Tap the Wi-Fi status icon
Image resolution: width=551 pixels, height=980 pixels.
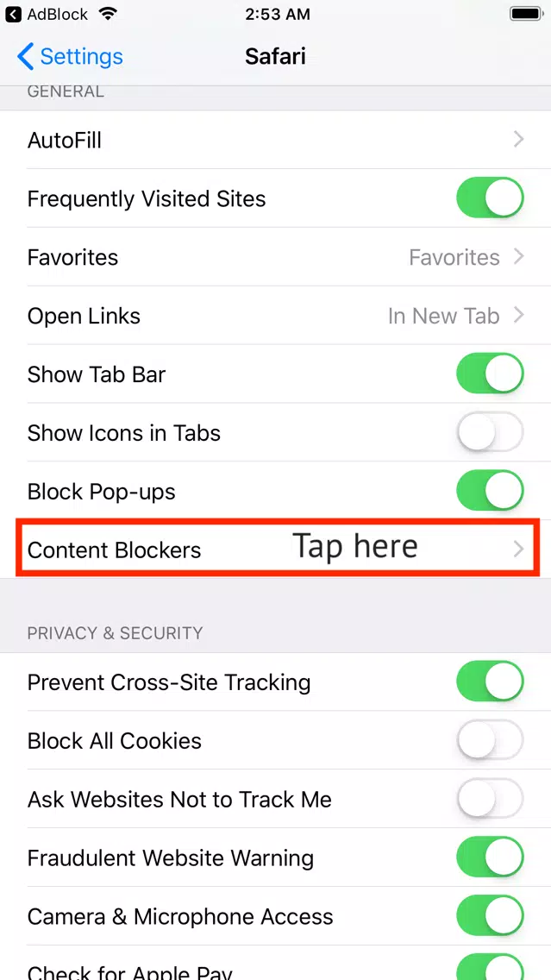pos(108,15)
